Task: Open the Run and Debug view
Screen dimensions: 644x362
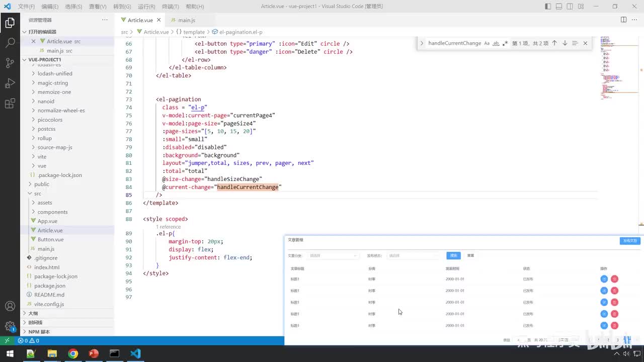Action: 10,83
